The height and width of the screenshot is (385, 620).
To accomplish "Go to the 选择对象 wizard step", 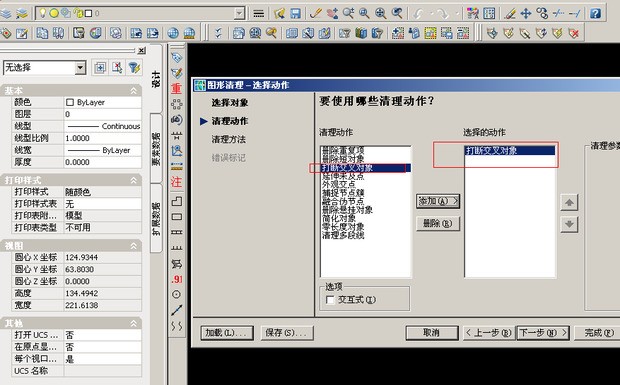I will click(x=230, y=103).
